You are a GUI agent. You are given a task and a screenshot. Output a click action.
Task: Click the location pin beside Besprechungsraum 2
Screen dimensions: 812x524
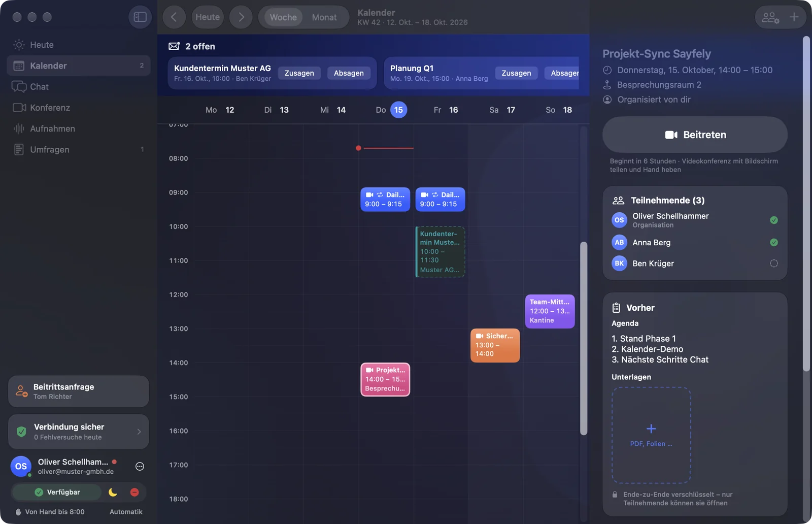[x=607, y=85]
